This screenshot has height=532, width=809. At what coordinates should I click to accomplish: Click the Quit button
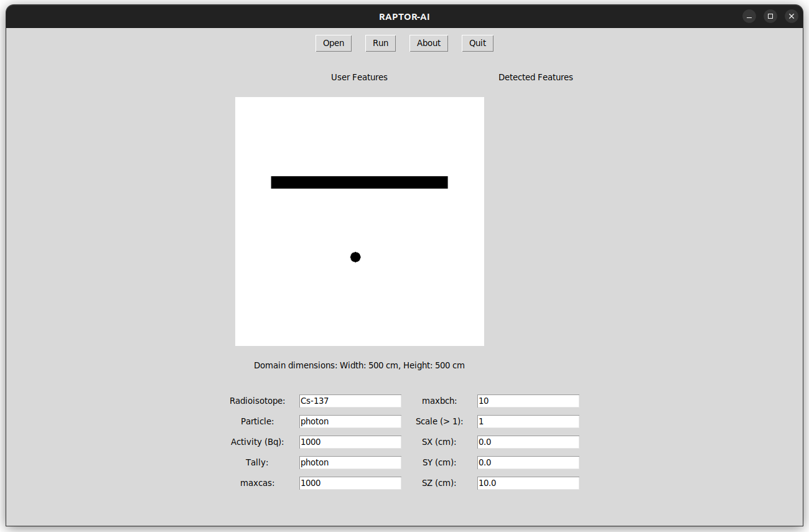pyautogui.click(x=477, y=43)
